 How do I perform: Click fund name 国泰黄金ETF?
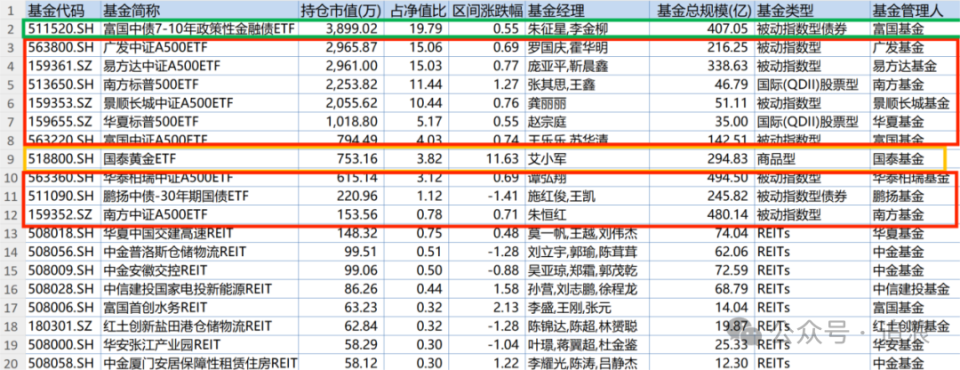click(200, 159)
